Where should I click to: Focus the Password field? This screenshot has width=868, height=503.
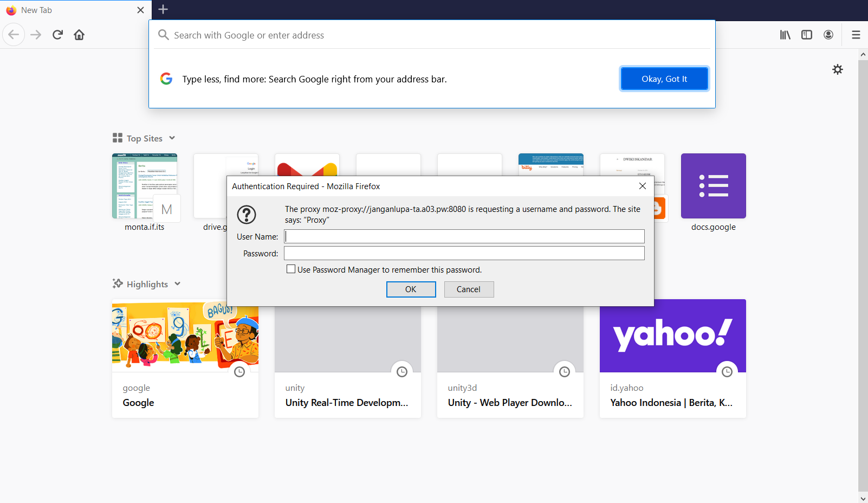click(464, 253)
